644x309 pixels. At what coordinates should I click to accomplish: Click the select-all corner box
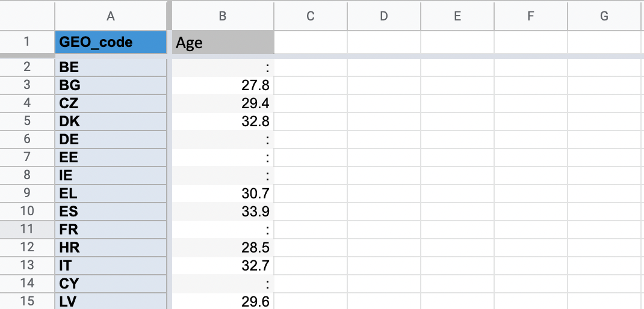(26, 16)
